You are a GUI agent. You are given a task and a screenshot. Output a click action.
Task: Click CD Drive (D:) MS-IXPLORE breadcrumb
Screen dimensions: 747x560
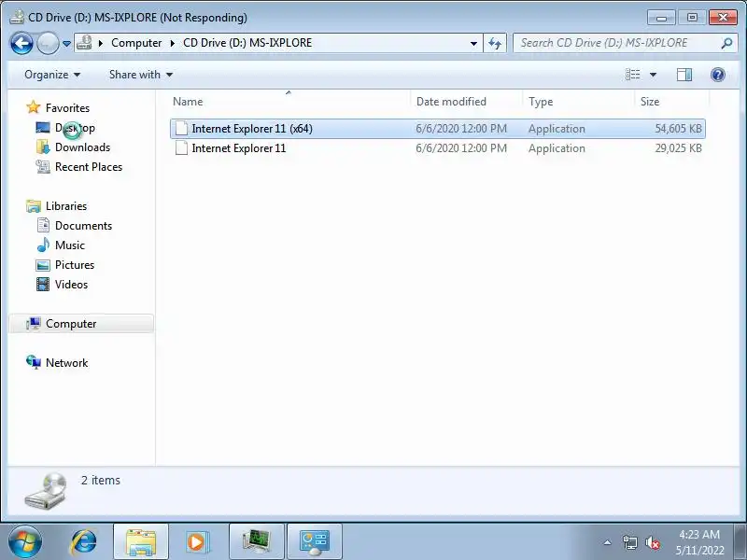247,43
